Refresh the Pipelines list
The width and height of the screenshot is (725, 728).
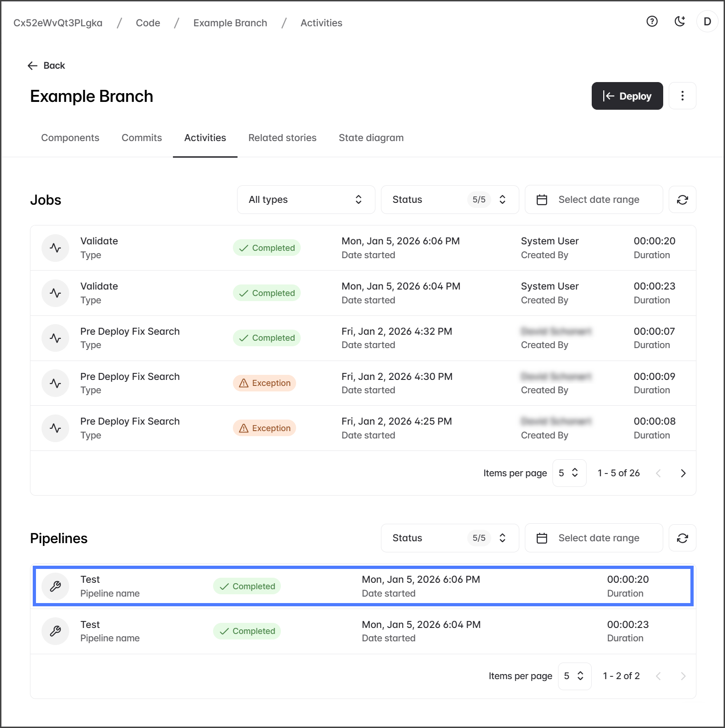click(682, 538)
